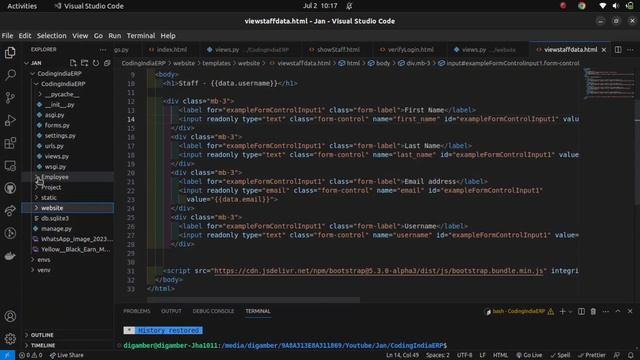
Task: Open the Accounts menu
Action: point(10,316)
